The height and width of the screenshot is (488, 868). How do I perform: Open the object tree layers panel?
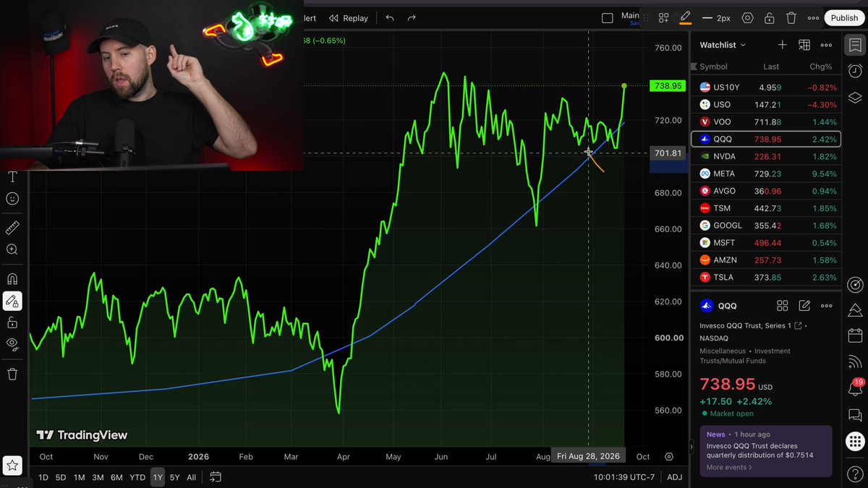pyautogui.click(x=855, y=98)
